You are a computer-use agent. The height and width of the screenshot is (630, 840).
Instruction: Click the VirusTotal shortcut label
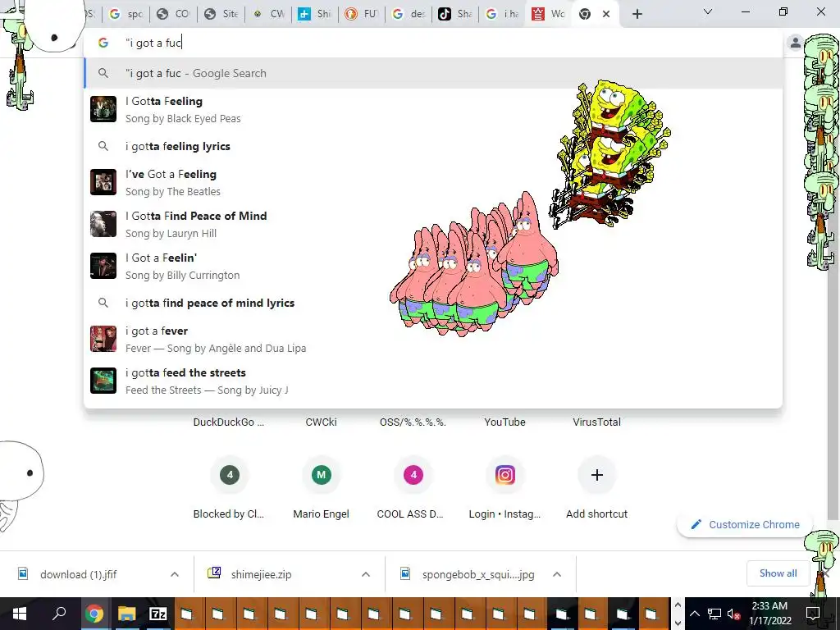tap(597, 422)
